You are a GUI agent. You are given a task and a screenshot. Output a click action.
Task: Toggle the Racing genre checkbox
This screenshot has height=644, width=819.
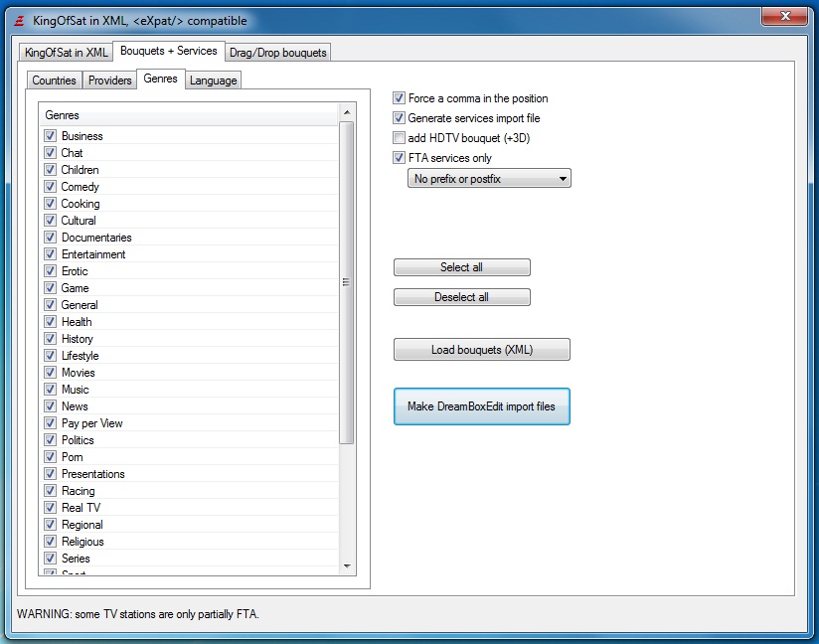click(50, 490)
